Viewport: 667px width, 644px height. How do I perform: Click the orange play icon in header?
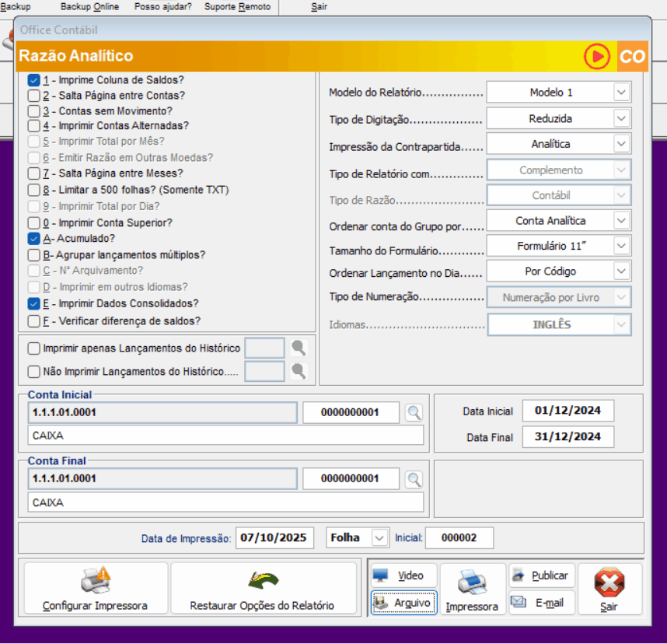597,57
